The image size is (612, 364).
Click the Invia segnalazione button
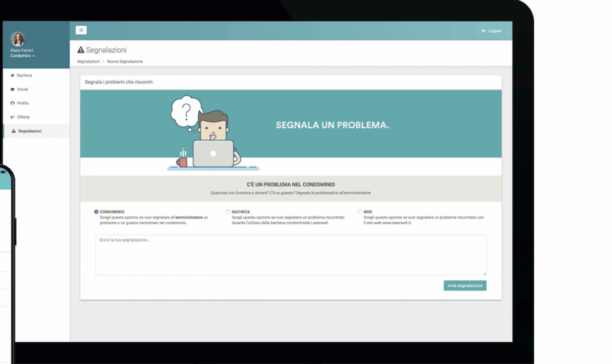[465, 285]
